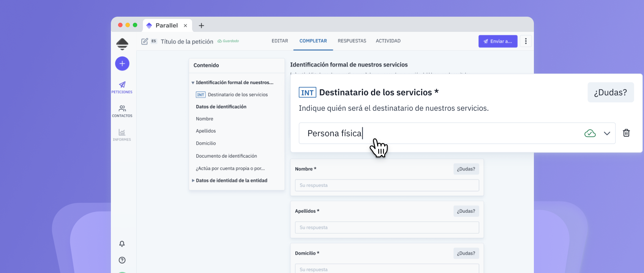Select Documento de identificación in contents
The image size is (644, 273).
coord(226,156)
